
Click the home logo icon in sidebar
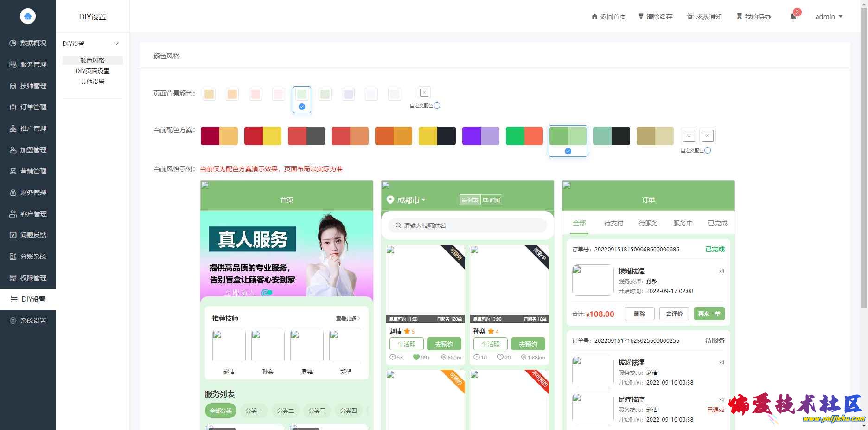(28, 16)
